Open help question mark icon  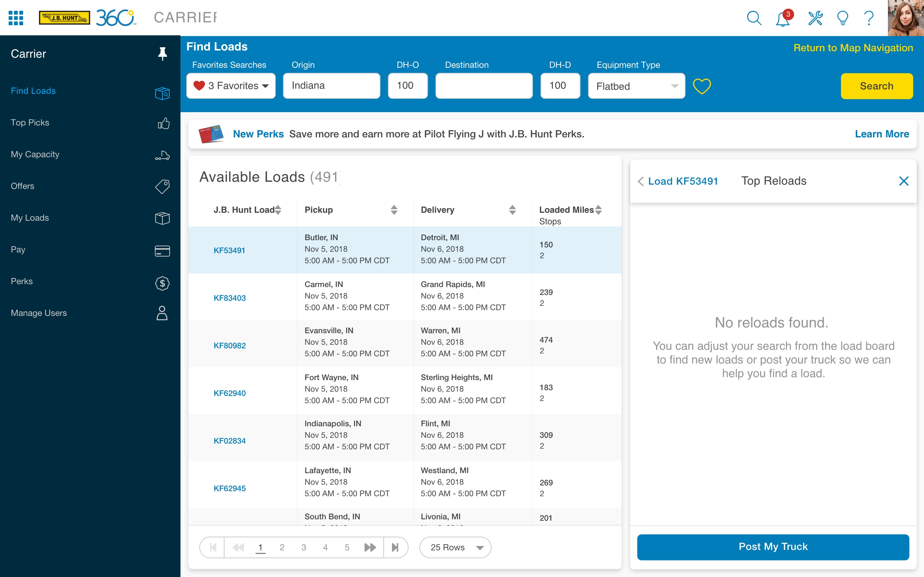click(x=869, y=18)
